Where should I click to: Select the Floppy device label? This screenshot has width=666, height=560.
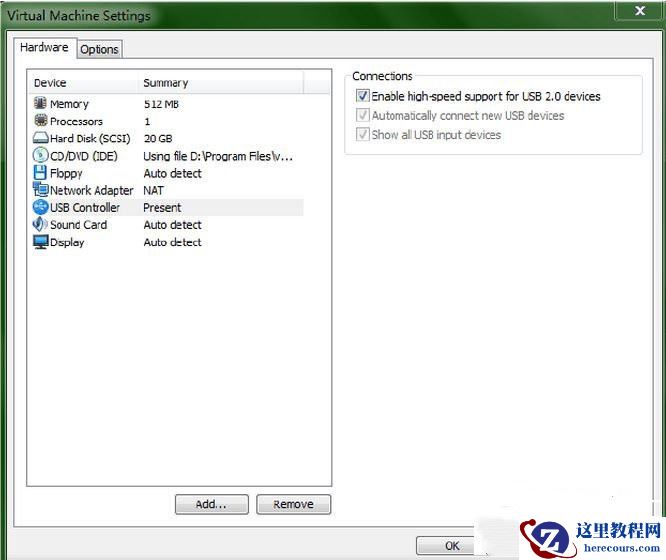tap(66, 173)
